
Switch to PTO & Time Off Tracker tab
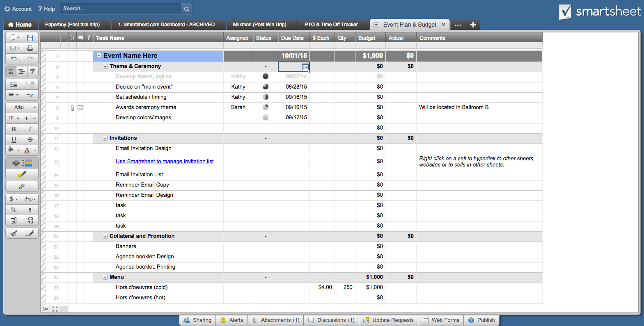click(x=331, y=25)
